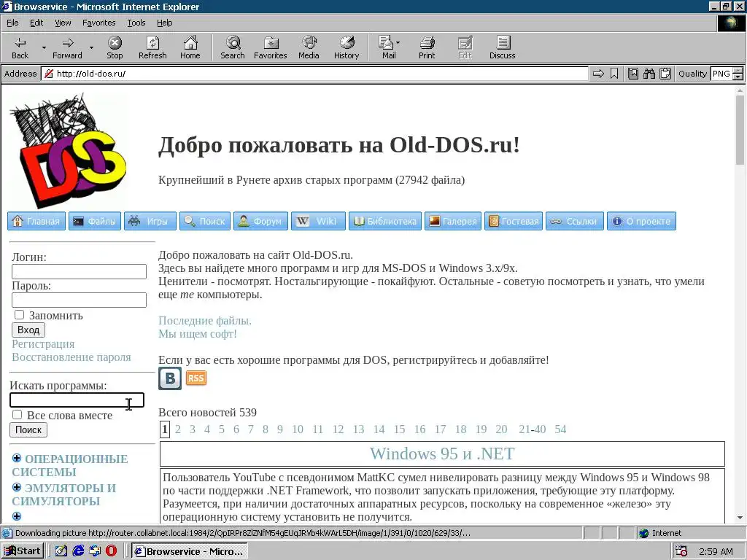Click the Искать программы search field
747x560 pixels.
click(x=77, y=400)
